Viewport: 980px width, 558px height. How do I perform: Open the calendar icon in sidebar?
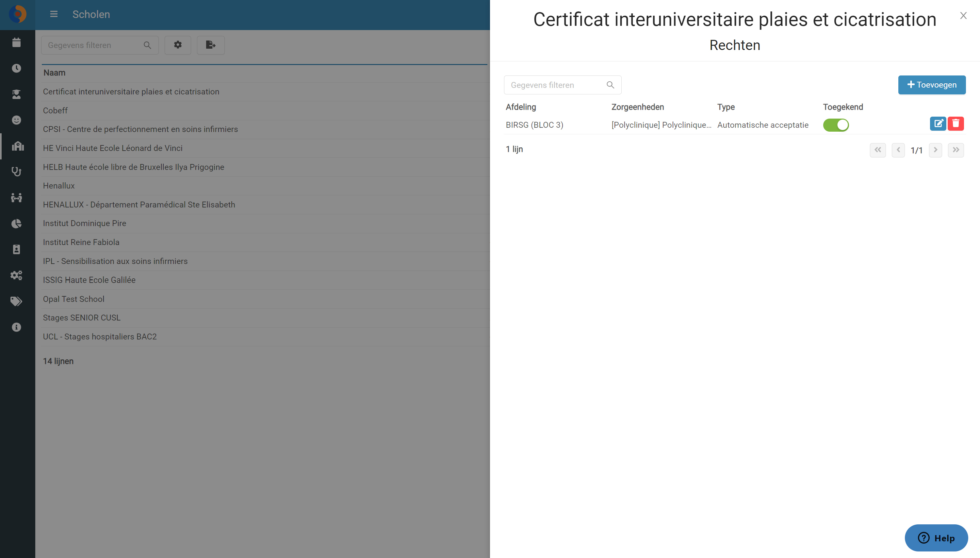tap(16, 42)
